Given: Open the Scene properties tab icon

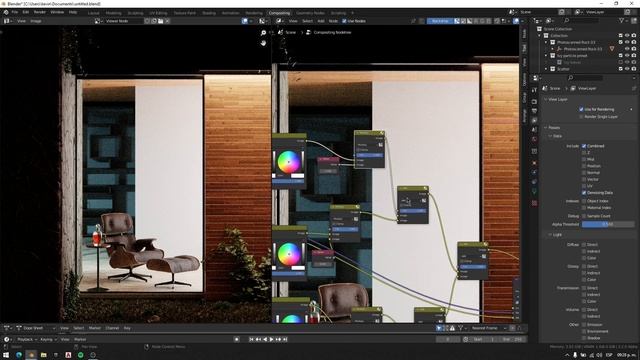Looking at the screenshot, I should tap(534, 130).
